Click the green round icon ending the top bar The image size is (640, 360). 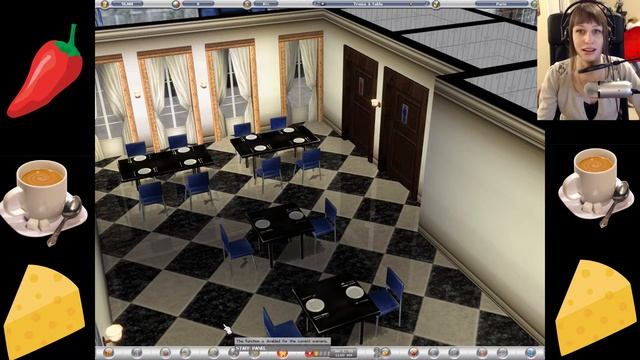pyautogui.click(x=534, y=4)
